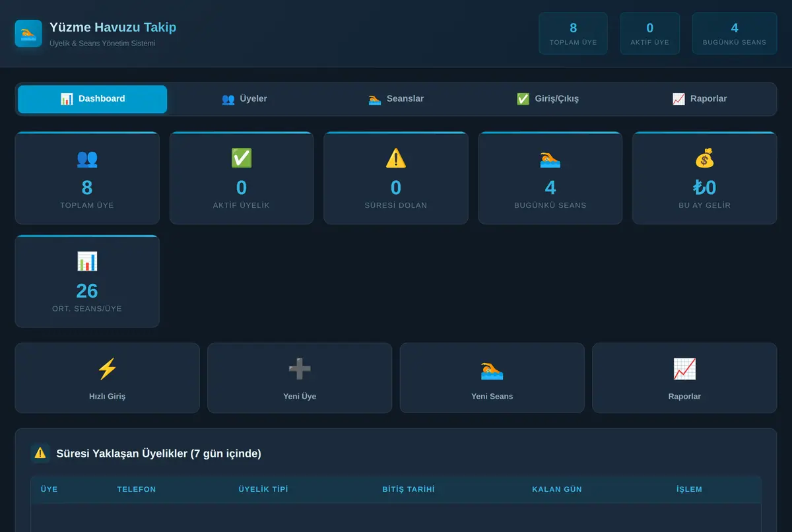This screenshot has height=532, width=792.
Task: Click the people icon in the Üyeler tab
Action: pos(228,99)
